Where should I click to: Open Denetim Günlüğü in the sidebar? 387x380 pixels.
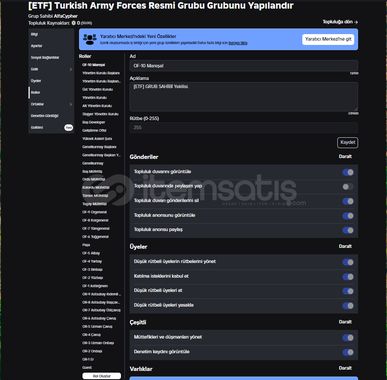pos(52,116)
